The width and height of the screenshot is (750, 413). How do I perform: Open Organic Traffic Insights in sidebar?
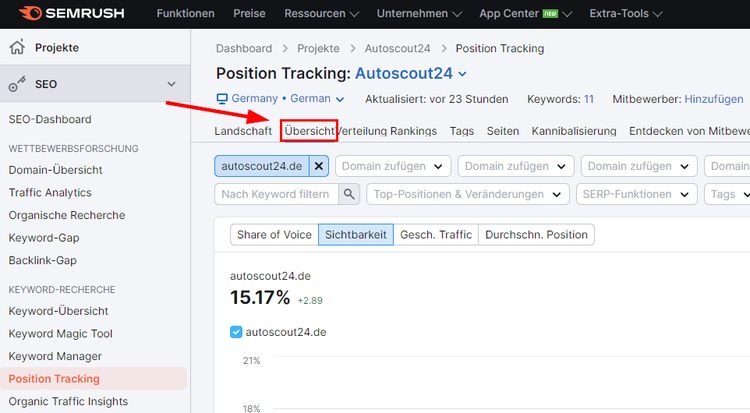click(68, 401)
